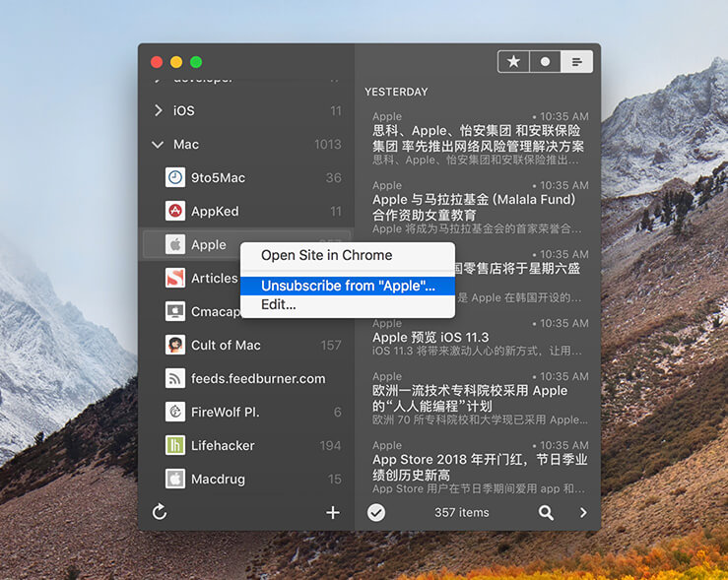728x580 pixels.
Task: Show unread items filter
Action: (545, 61)
